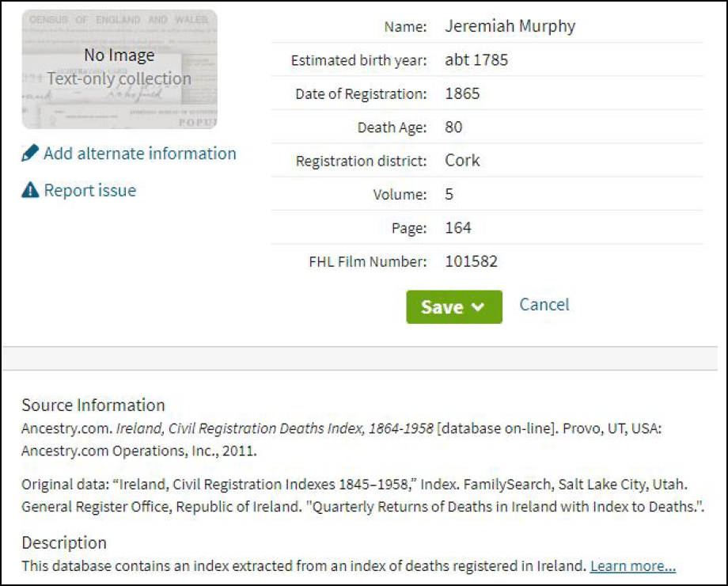Click the Death Age value 80
The image size is (728, 586).
pos(453,127)
